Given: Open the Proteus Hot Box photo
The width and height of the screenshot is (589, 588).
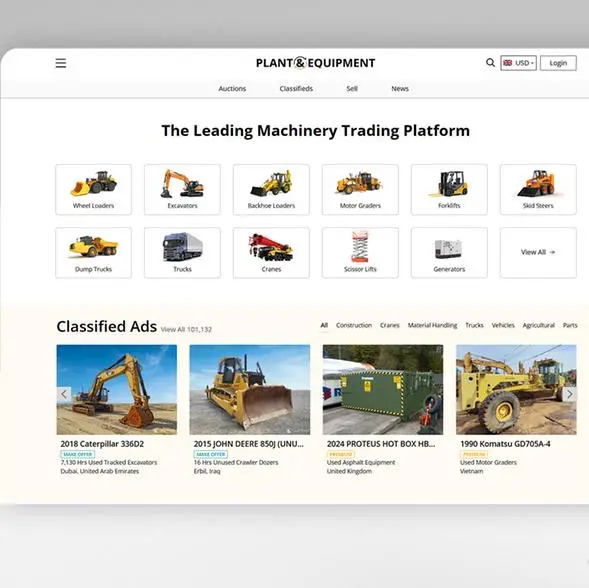Looking at the screenshot, I should (x=383, y=390).
